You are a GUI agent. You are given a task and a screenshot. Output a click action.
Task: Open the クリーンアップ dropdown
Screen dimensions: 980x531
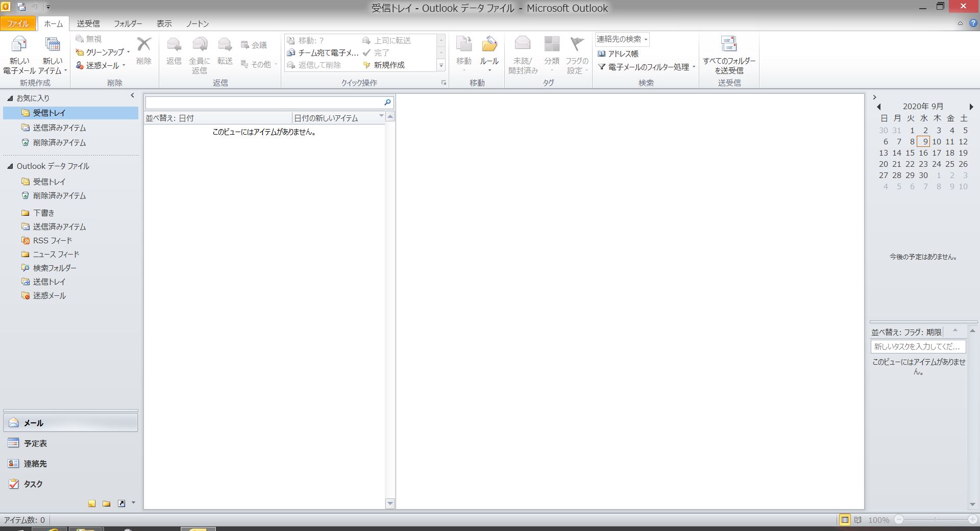pyautogui.click(x=103, y=52)
